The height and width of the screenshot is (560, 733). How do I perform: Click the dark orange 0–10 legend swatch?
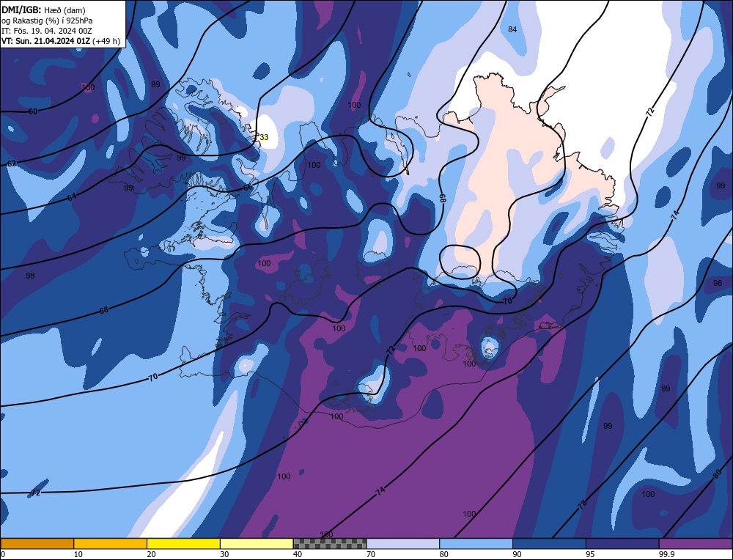tap(37, 543)
